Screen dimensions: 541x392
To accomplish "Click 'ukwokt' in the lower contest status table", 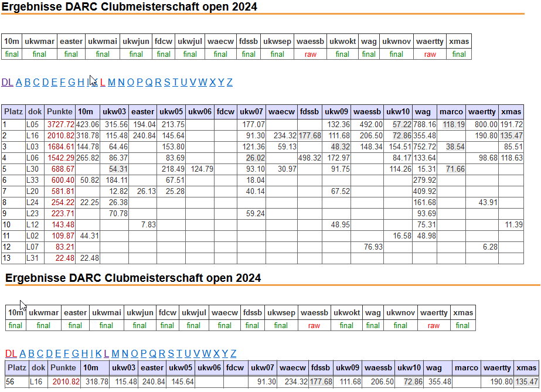I will pos(347,313).
